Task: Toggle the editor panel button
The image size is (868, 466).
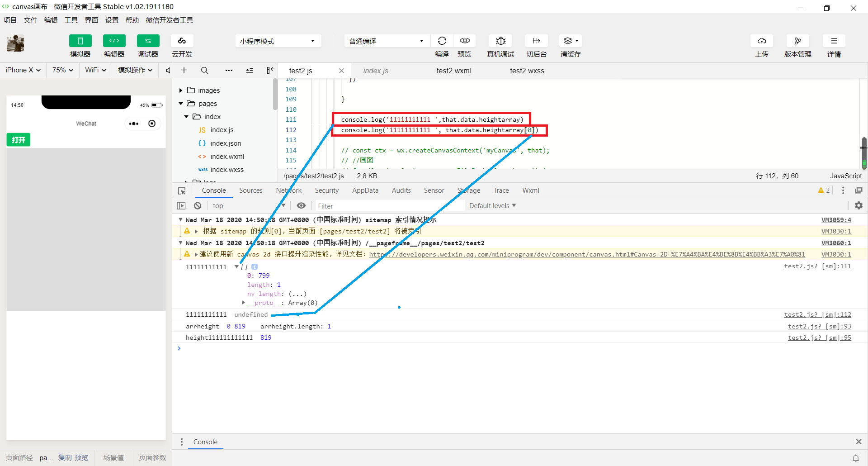Action: pos(114,41)
